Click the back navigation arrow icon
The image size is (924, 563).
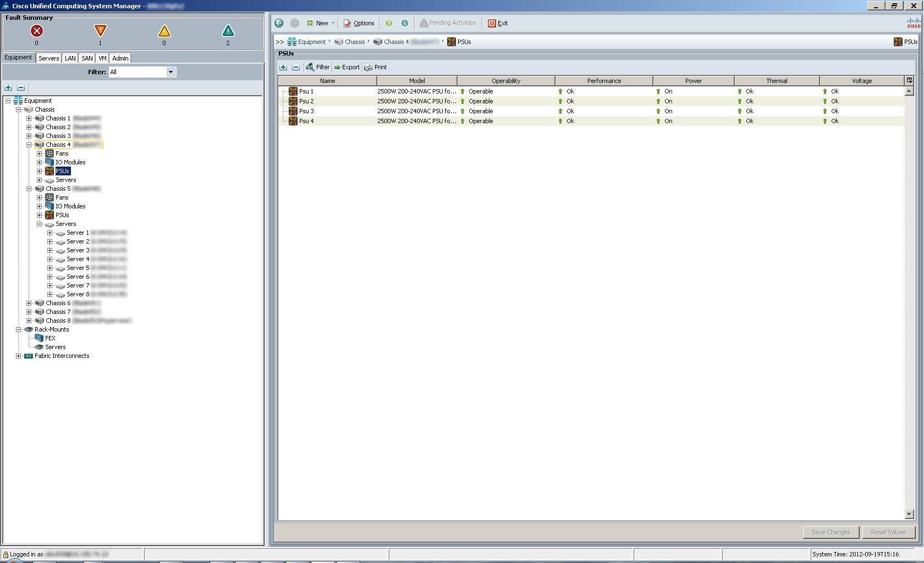point(279,23)
